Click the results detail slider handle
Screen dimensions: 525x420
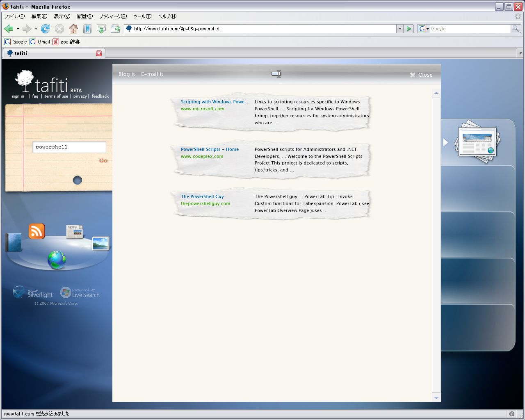(276, 74)
